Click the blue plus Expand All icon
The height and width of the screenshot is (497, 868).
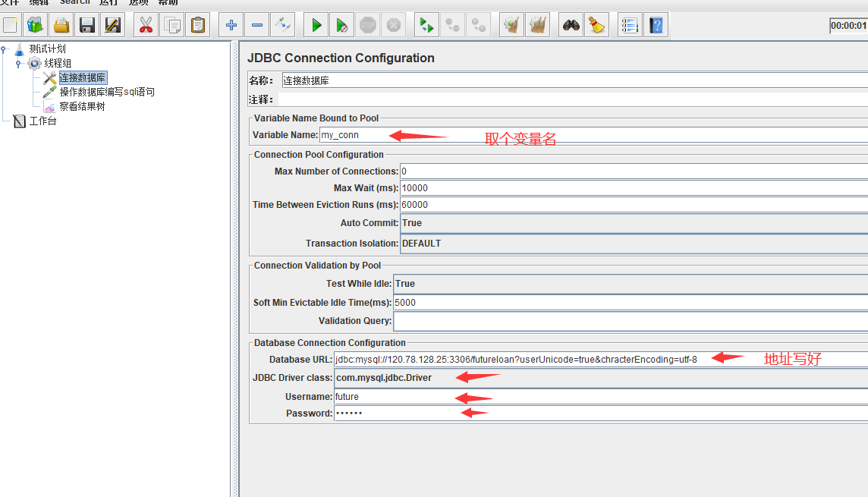click(231, 26)
